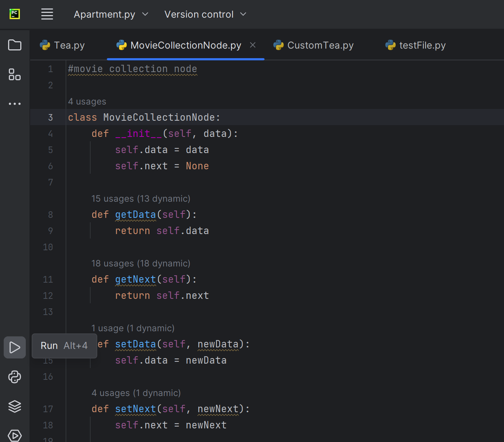Click the getNext method name
The image size is (504, 442).
tap(136, 279)
